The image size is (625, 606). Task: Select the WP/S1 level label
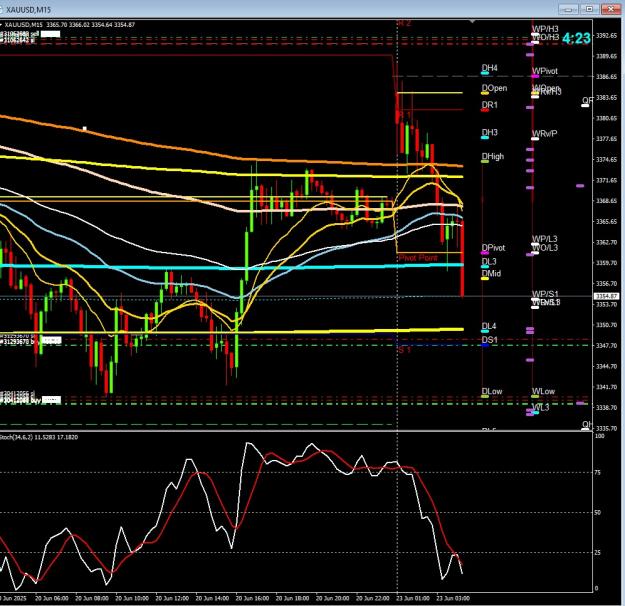coord(545,294)
